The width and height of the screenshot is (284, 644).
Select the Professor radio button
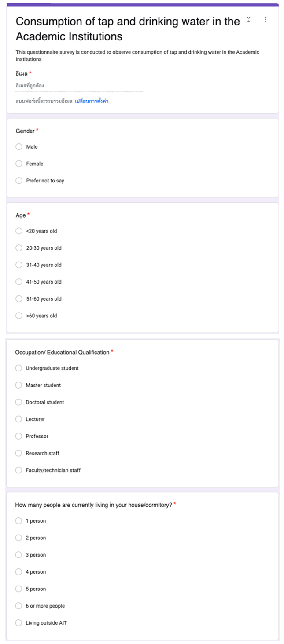(18, 436)
